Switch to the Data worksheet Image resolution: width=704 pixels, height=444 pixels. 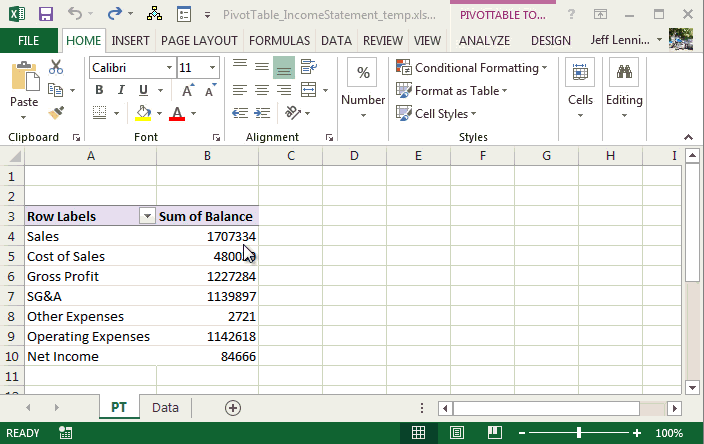coord(165,407)
